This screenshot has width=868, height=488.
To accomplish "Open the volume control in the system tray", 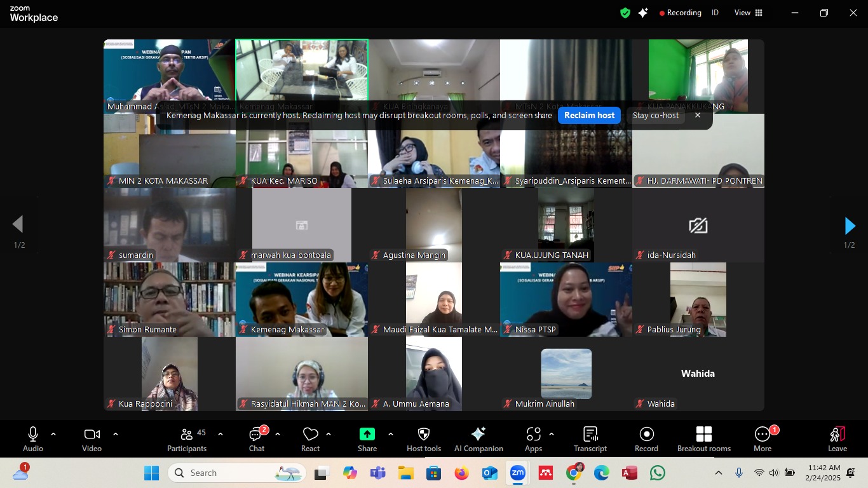I will 773,473.
